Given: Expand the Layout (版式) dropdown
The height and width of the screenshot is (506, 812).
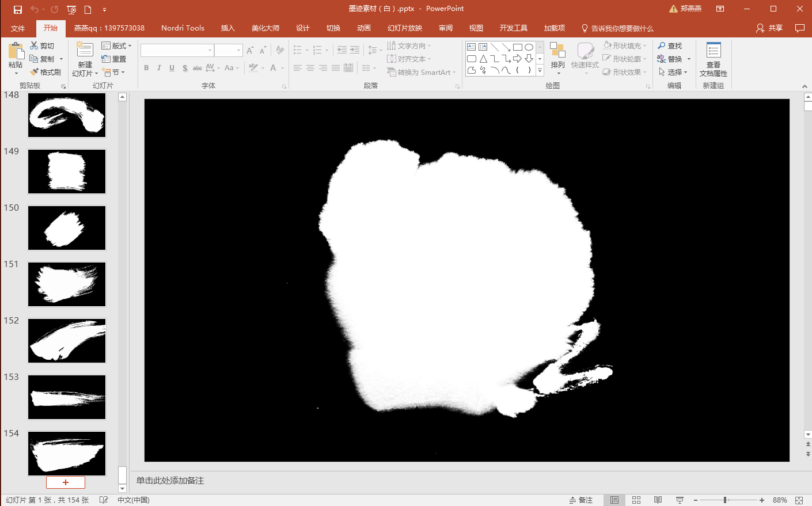Looking at the screenshot, I should [116, 45].
